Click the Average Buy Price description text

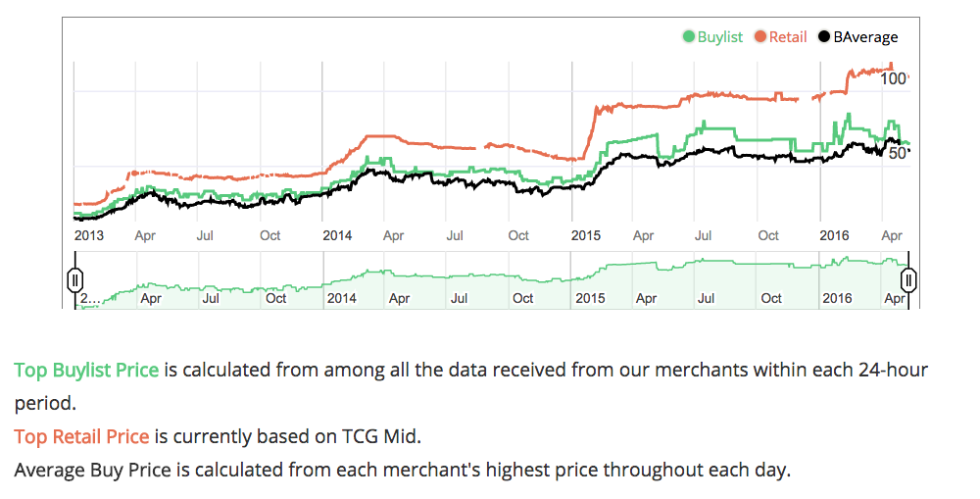402,470
